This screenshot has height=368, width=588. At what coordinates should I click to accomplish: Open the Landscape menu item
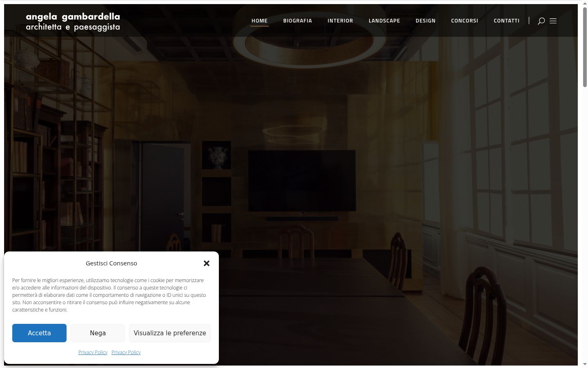pyautogui.click(x=384, y=20)
